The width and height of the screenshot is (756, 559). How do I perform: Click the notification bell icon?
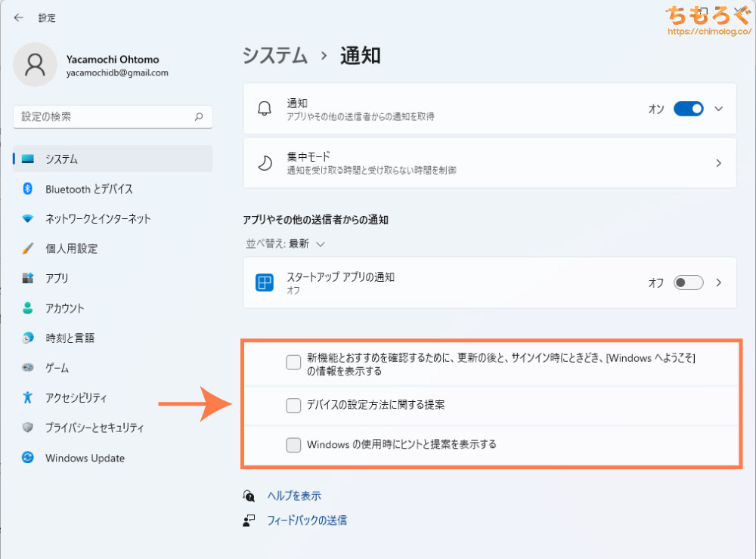[x=265, y=109]
